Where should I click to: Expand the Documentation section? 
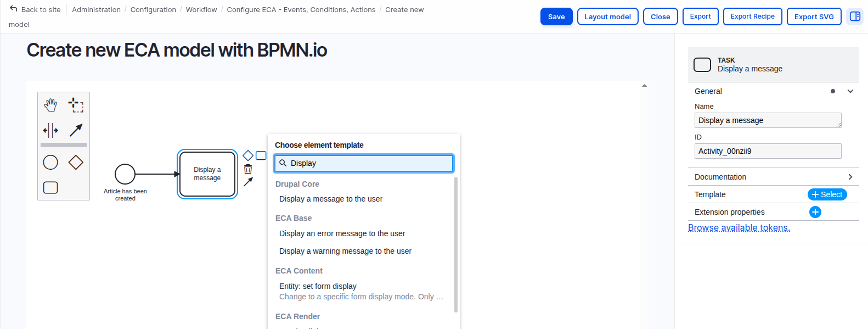tap(850, 177)
